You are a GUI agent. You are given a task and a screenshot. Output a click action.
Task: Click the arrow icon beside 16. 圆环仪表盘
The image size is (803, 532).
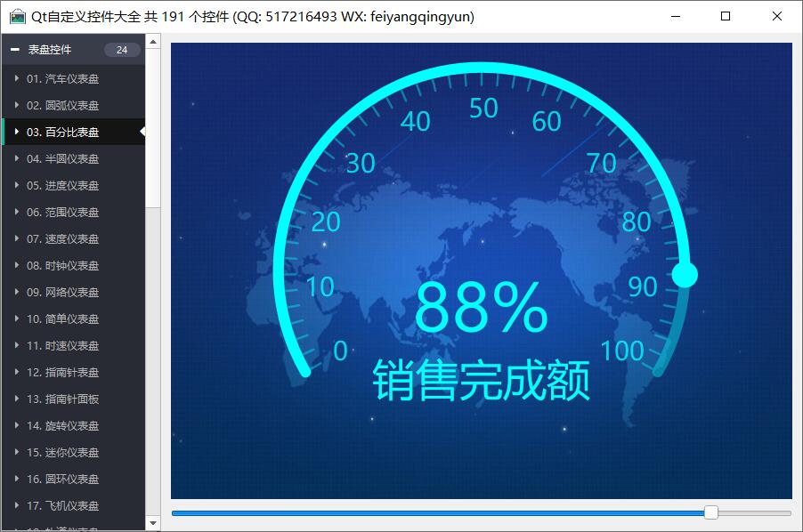(17, 480)
